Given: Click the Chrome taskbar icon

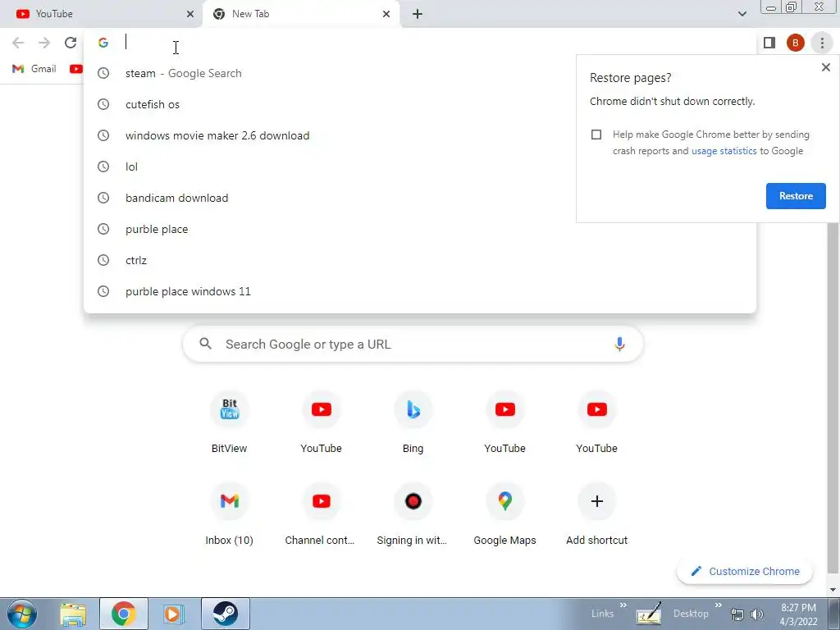Looking at the screenshot, I should pos(124,614).
